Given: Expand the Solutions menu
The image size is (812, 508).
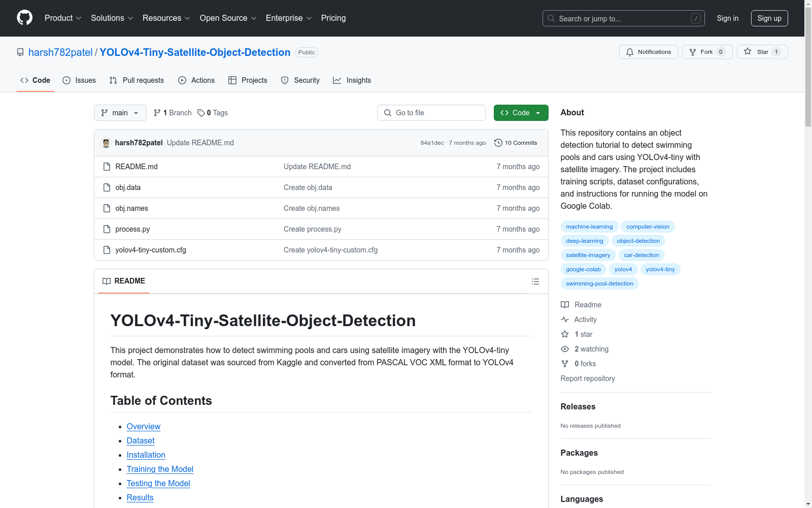Looking at the screenshot, I should pyautogui.click(x=112, y=18).
